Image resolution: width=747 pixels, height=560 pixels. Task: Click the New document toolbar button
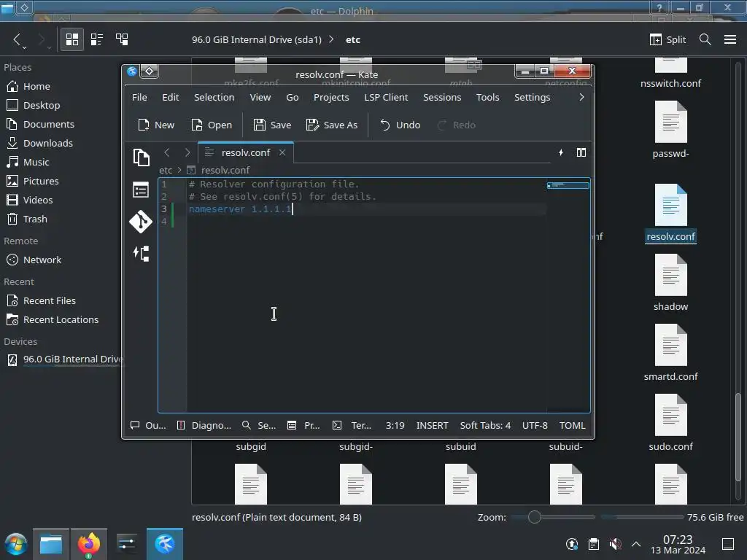156,125
